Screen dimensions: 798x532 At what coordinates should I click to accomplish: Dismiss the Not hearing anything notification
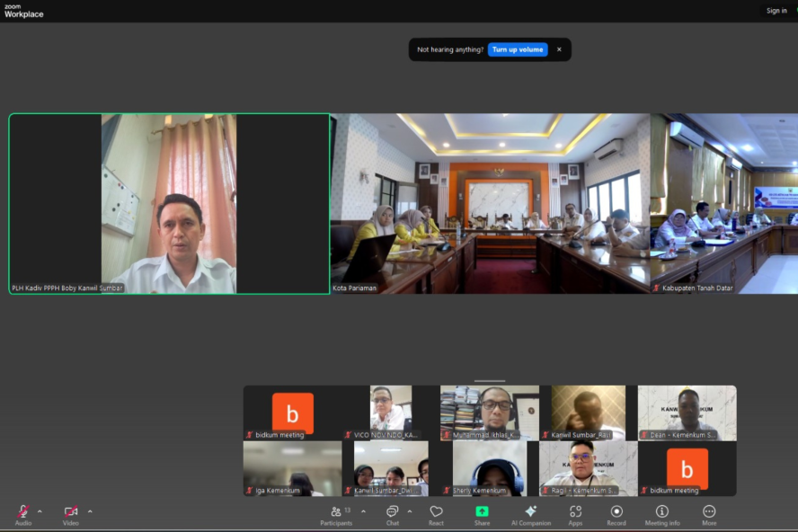(x=559, y=49)
